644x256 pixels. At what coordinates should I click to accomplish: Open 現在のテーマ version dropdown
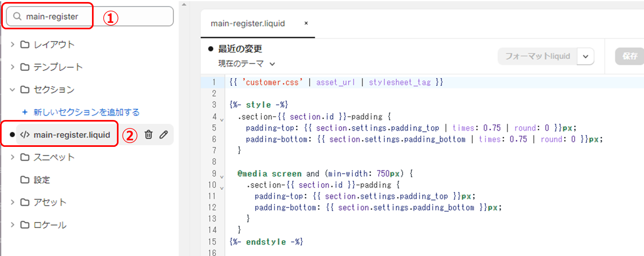click(x=247, y=63)
